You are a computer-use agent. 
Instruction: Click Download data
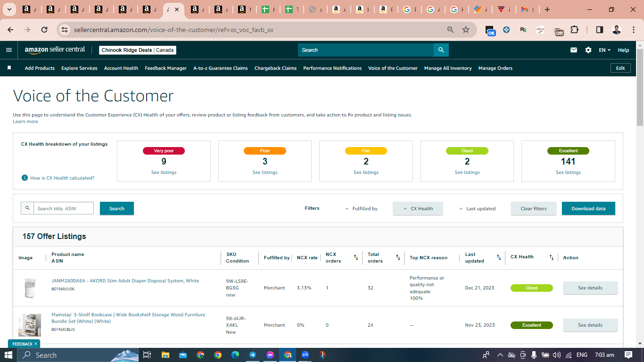coord(588,208)
